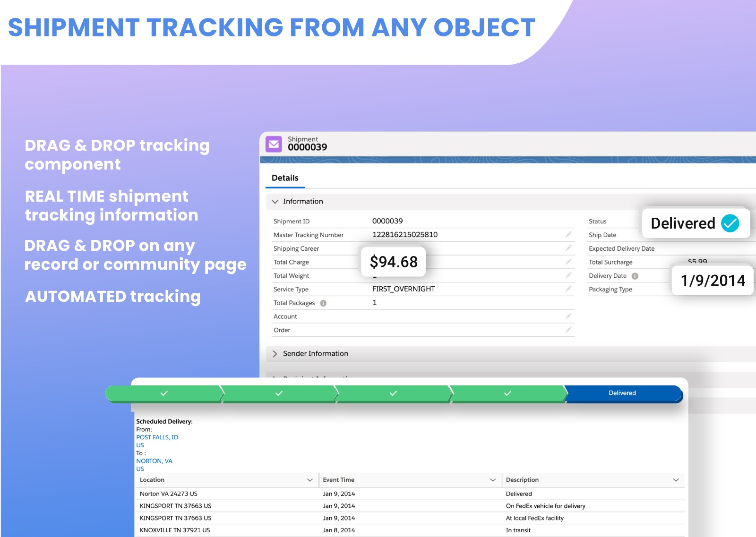Image resolution: width=756 pixels, height=537 pixels.
Task: Show info tooltip for Delivery Date
Action: tap(635, 276)
